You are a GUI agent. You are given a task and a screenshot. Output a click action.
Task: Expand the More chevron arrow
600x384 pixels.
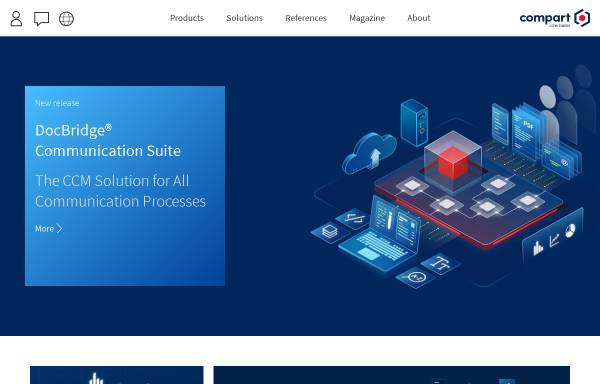click(x=59, y=229)
